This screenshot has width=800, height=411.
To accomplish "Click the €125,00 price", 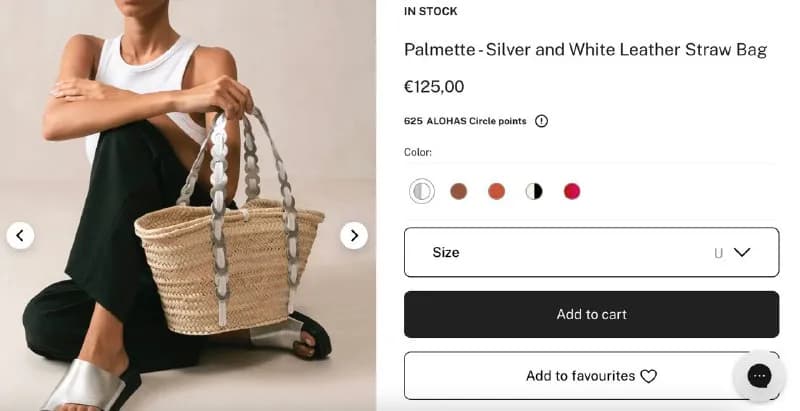I will [434, 87].
